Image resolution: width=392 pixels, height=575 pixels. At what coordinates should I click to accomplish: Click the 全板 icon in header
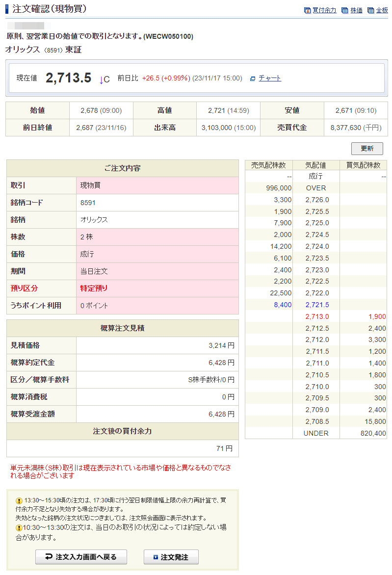(370, 10)
